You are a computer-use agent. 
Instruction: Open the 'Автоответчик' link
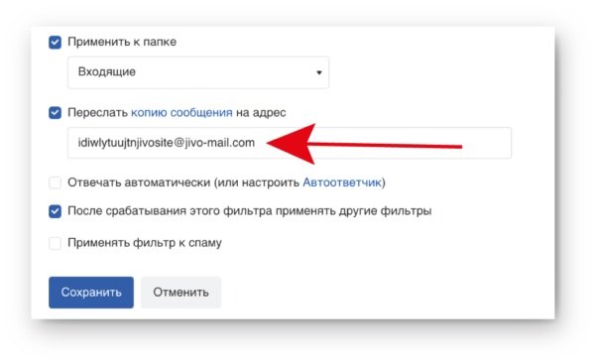(x=342, y=182)
